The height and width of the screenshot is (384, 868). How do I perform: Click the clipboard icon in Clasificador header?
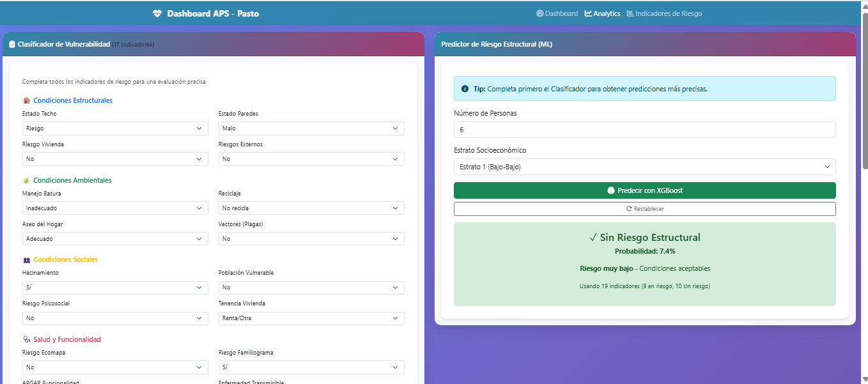(x=12, y=45)
